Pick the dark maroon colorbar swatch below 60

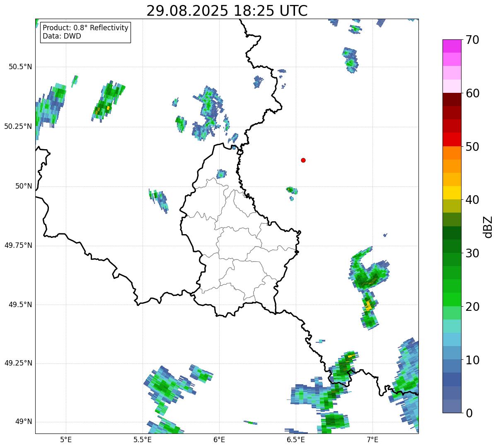[x=452, y=99]
